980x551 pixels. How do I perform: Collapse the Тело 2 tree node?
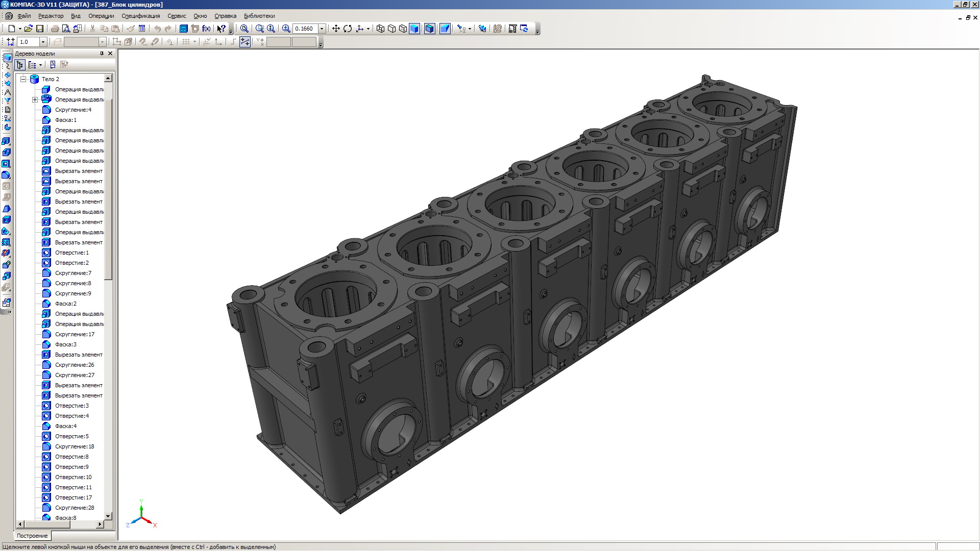(23, 79)
